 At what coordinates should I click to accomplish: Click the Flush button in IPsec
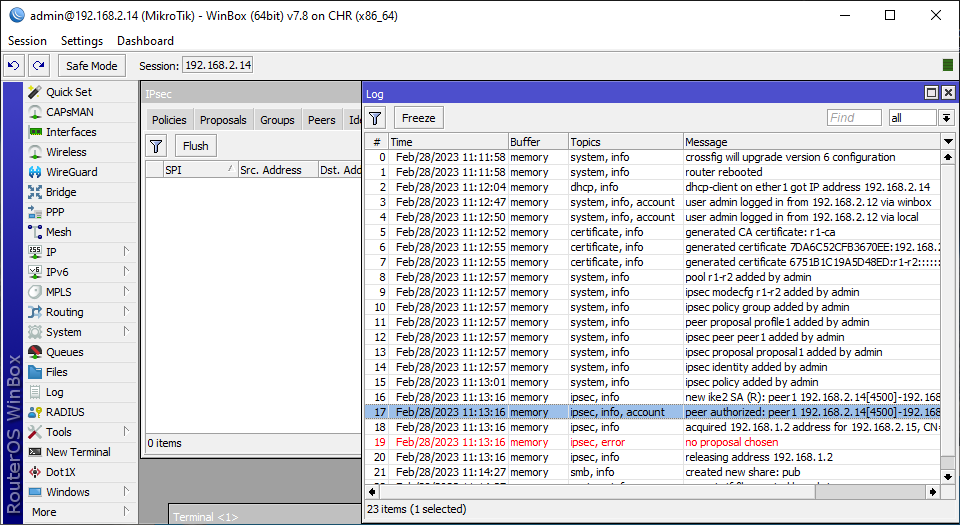[195, 146]
